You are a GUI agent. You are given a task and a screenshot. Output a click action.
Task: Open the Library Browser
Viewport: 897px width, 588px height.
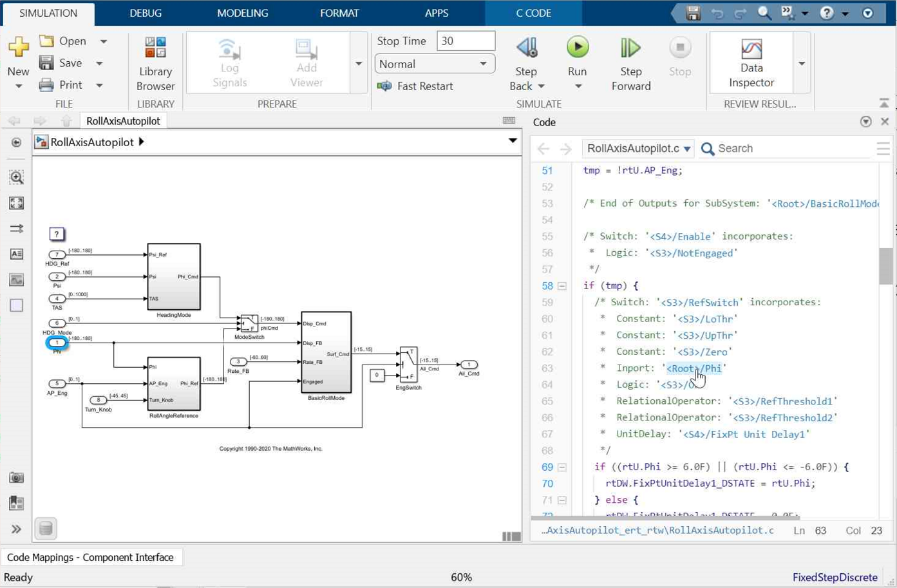155,64
